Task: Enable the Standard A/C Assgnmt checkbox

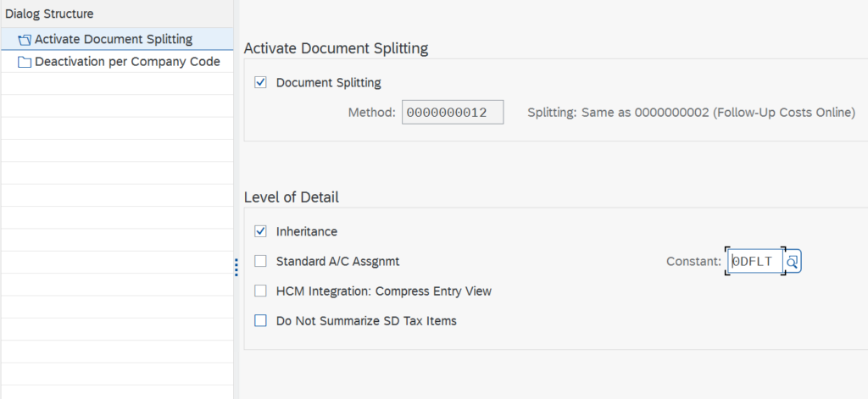Action: pos(261,261)
